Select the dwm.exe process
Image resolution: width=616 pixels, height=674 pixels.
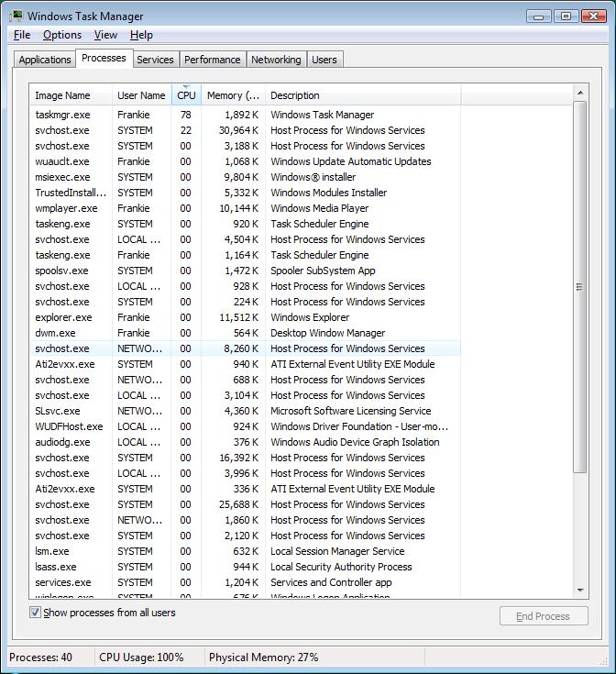click(x=245, y=333)
